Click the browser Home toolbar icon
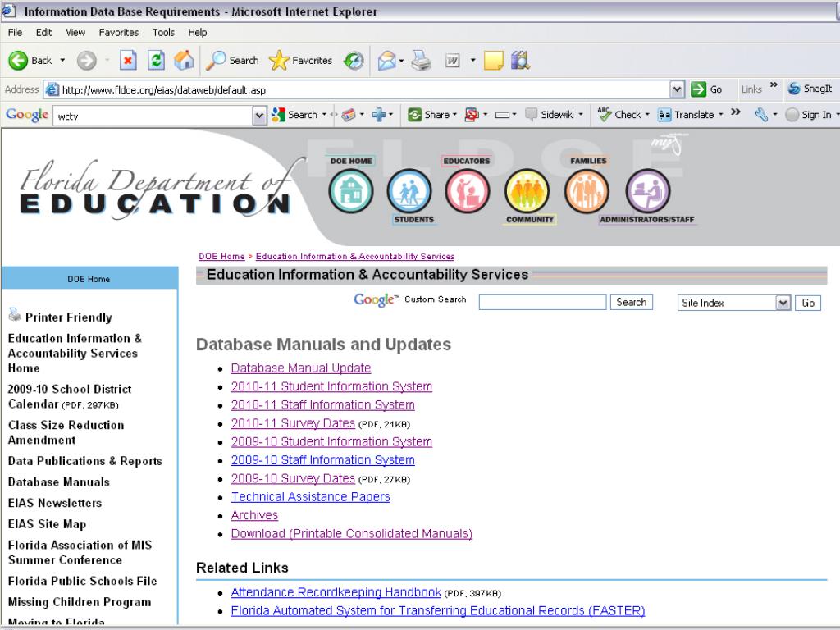Image resolution: width=840 pixels, height=630 pixels. (x=185, y=61)
